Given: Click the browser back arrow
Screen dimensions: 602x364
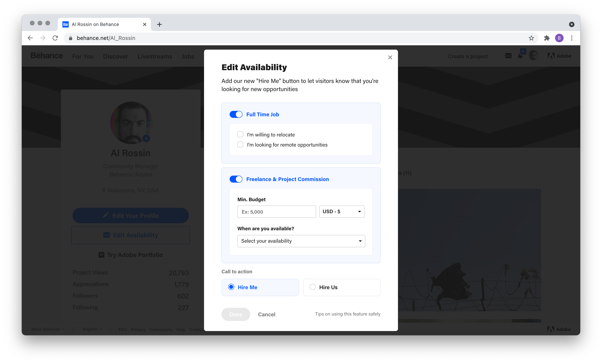Looking at the screenshot, I should (x=30, y=38).
